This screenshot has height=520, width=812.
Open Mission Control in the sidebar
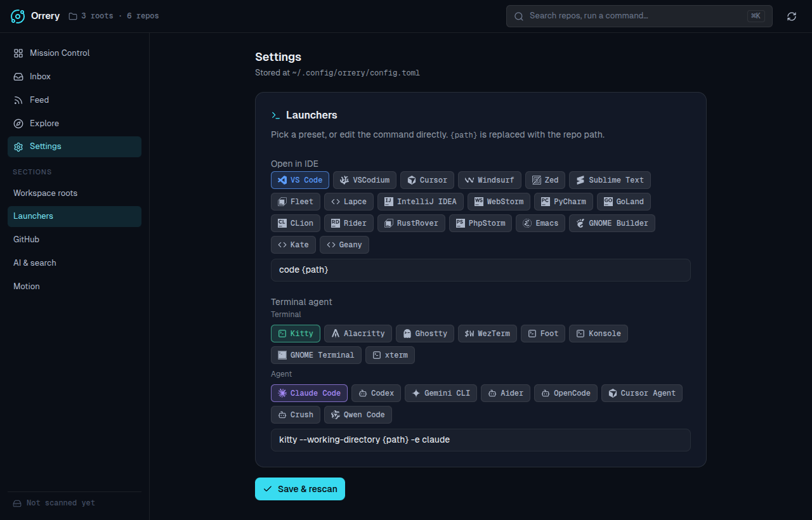click(74, 53)
